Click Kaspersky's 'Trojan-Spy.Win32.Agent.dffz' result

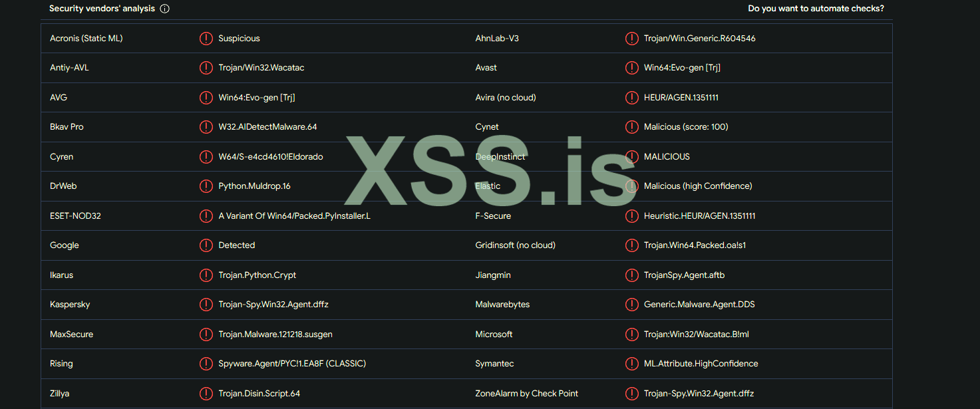click(x=273, y=305)
